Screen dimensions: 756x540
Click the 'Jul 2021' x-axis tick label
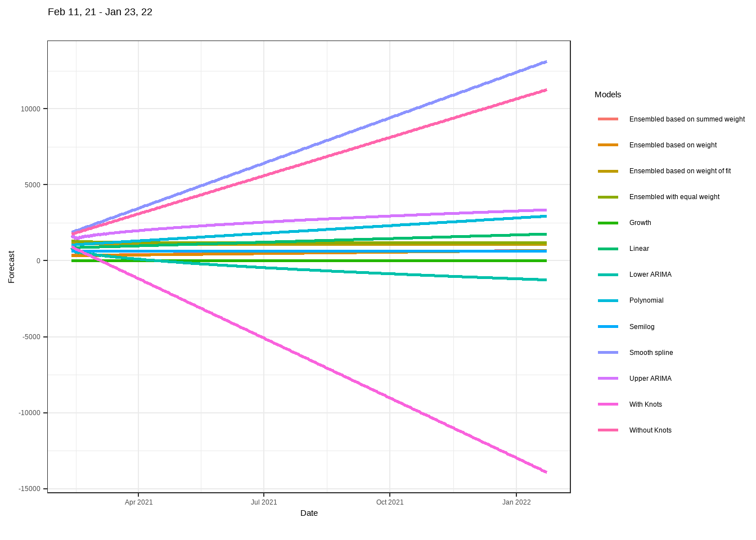coord(264,502)
